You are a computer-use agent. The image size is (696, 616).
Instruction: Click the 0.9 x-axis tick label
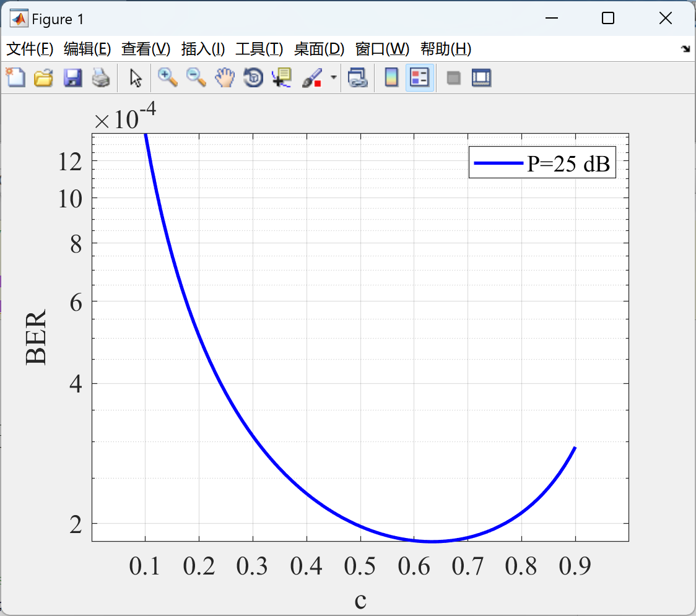[x=575, y=566]
